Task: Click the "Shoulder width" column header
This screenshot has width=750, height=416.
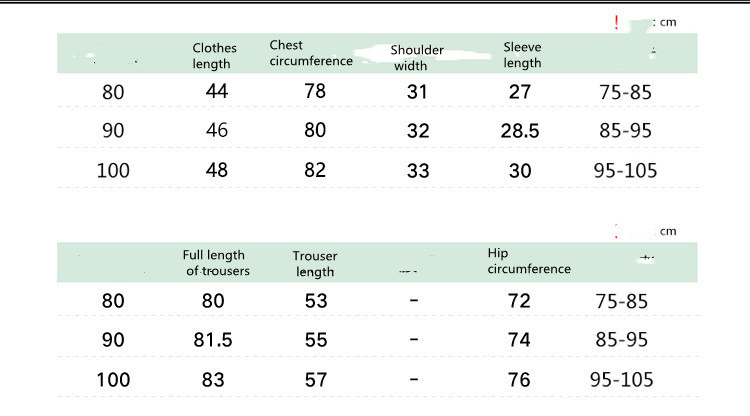Action: [x=417, y=58]
